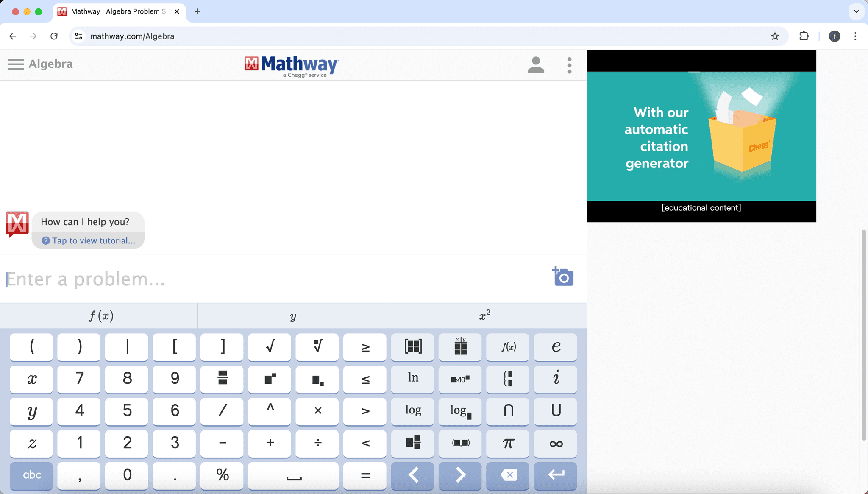868x494 pixels.
Task: Insert an exponent using the superscript key
Action: 269,379
